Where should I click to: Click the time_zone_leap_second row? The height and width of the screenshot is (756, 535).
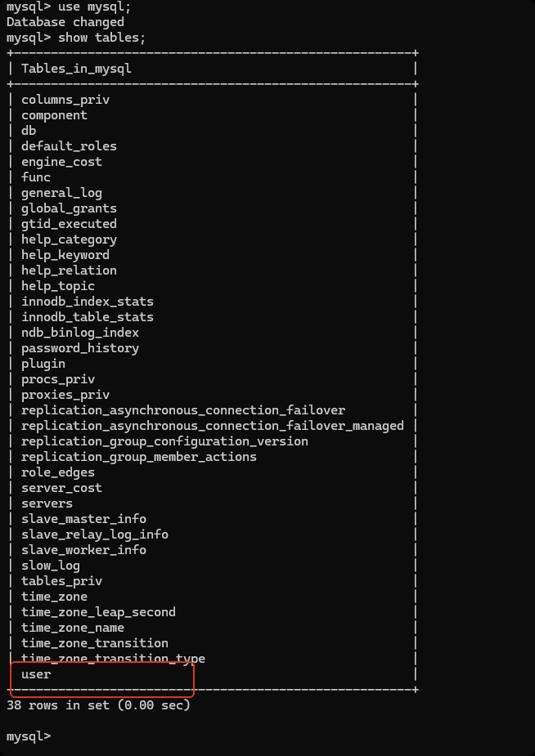[98, 612]
